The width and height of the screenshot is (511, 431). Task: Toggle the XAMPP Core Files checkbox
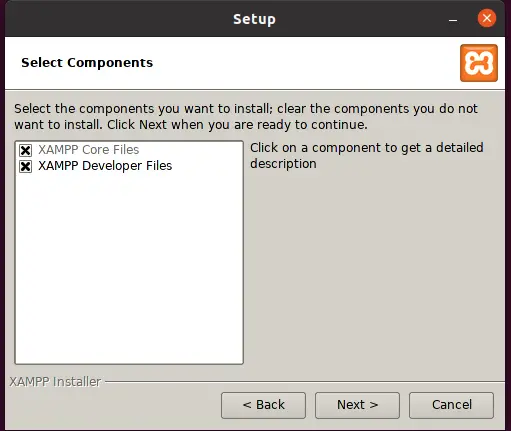tap(26, 150)
